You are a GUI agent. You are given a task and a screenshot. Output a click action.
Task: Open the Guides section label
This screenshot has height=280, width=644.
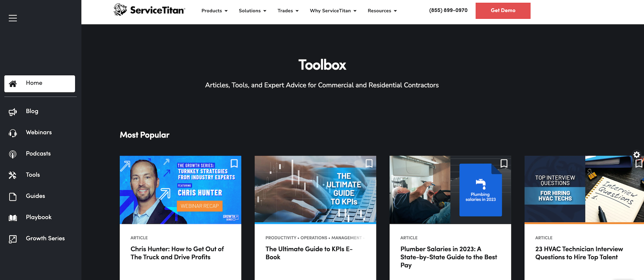coord(35,196)
